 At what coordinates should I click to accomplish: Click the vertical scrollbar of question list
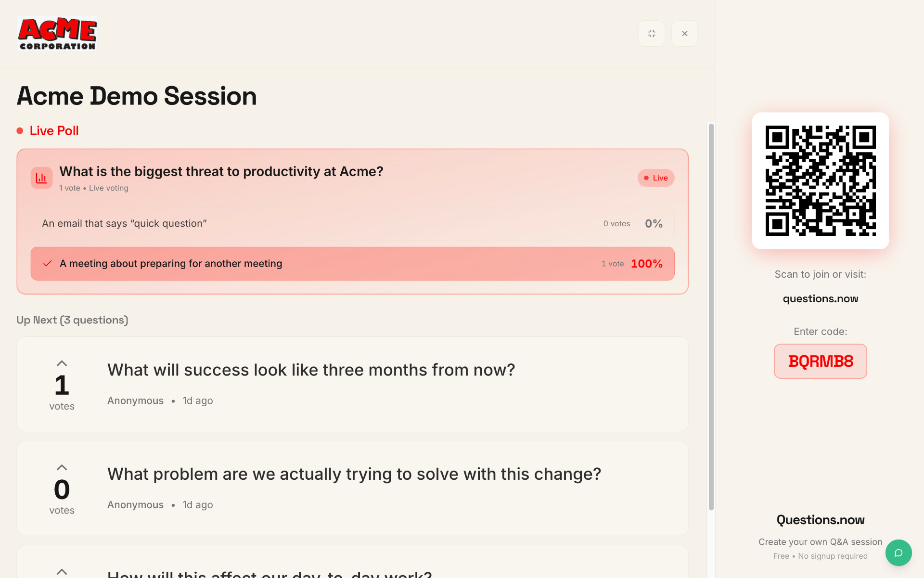tap(711, 317)
